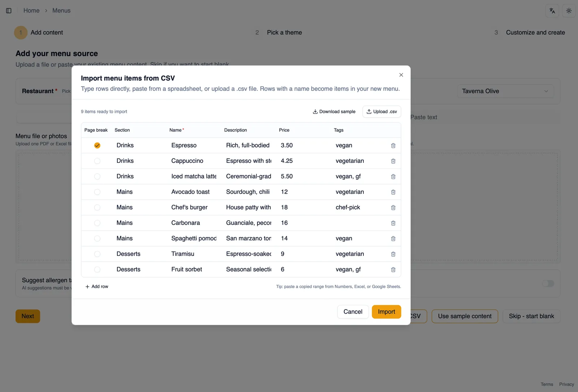Delete the Cappuccino row with trash icon

pyautogui.click(x=393, y=161)
